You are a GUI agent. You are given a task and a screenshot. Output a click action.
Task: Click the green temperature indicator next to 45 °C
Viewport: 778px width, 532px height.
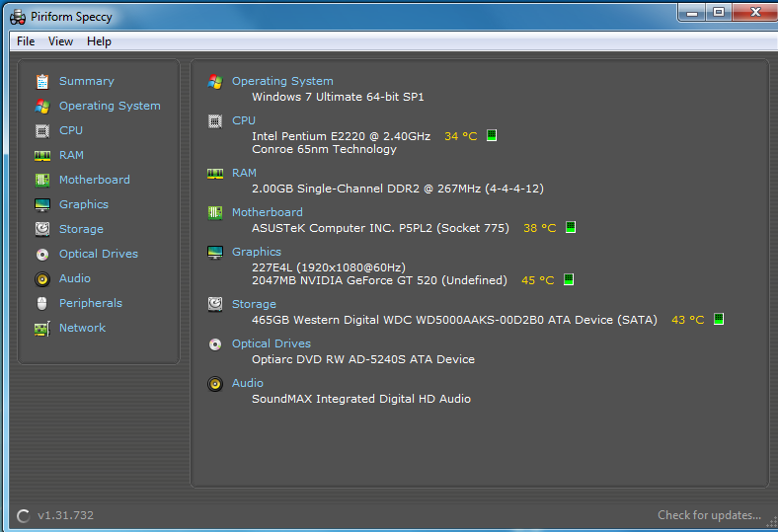click(569, 279)
